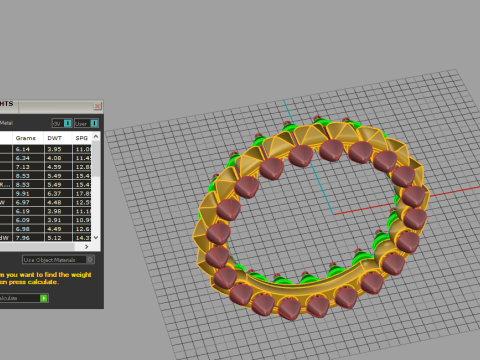The image size is (480, 360).
Task: Click the Calculate button
Action: click(x=24, y=298)
